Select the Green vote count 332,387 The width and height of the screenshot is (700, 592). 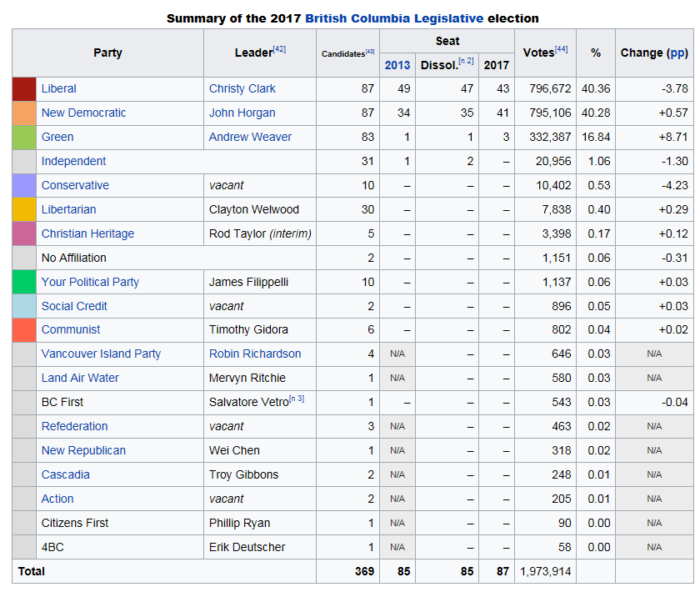coord(550,137)
